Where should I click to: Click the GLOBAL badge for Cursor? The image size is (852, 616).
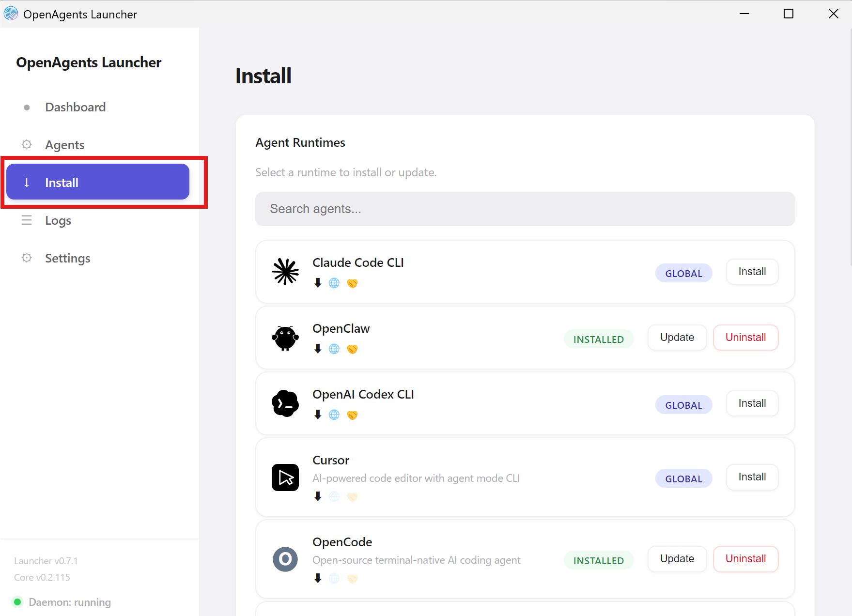[x=683, y=478]
